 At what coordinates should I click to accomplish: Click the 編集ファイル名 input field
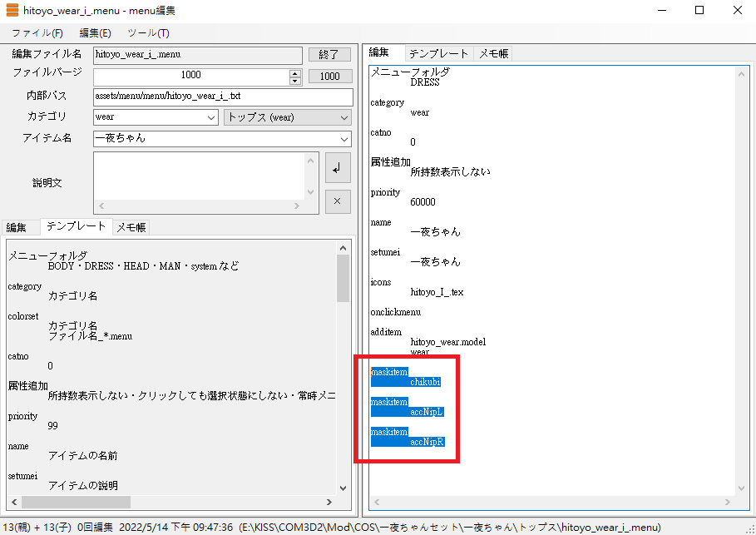[x=198, y=55]
